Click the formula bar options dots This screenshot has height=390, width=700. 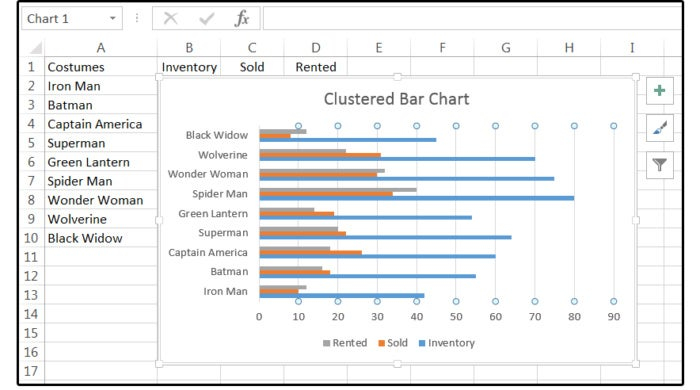coord(137,18)
